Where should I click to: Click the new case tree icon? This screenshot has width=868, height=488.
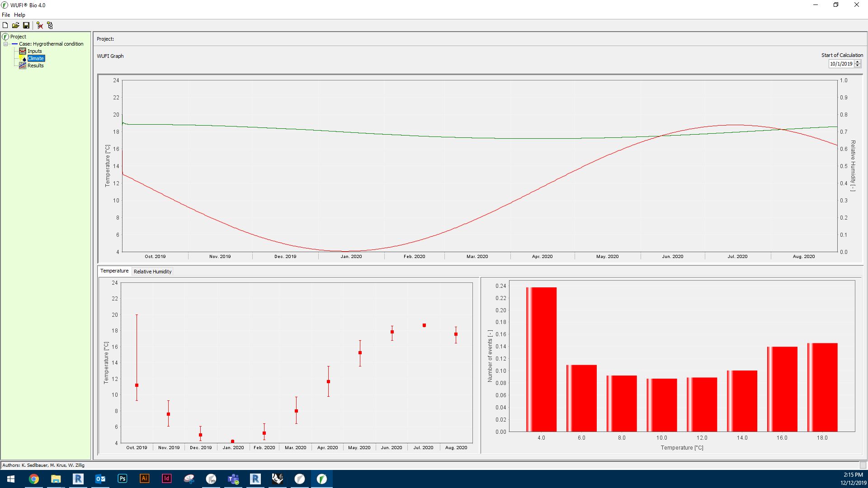tap(50, 25)
